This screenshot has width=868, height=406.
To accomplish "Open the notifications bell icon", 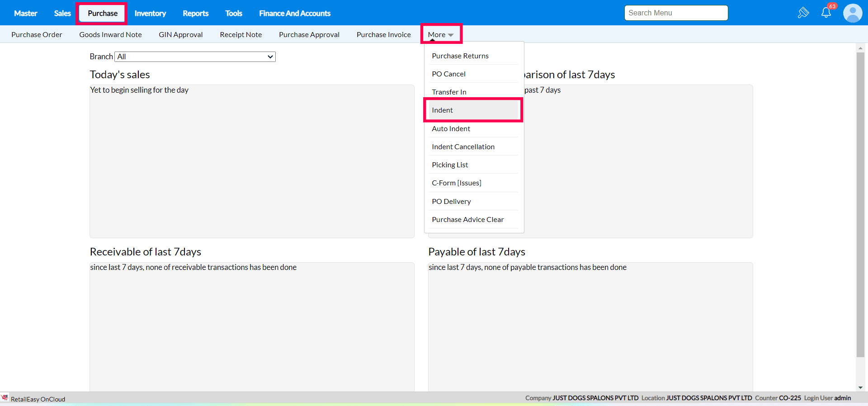I will [x=826, y=13].
